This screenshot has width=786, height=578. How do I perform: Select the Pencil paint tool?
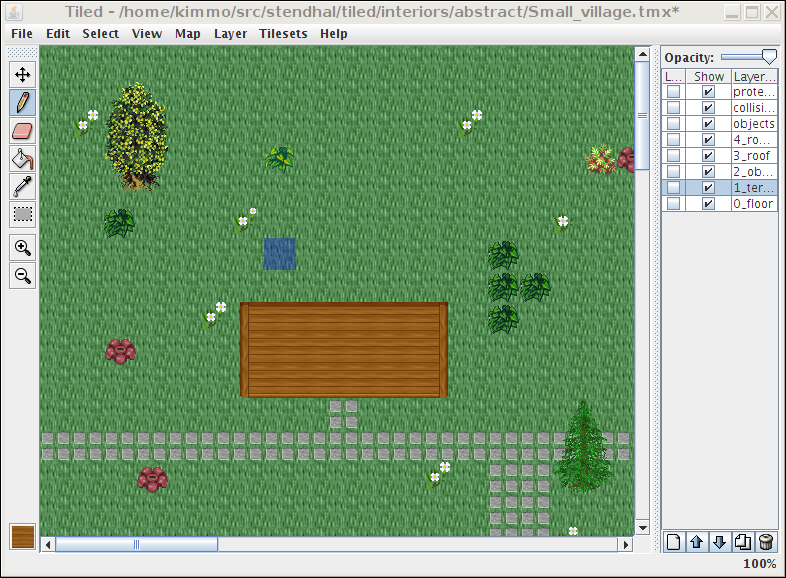[x=22, y=102]
